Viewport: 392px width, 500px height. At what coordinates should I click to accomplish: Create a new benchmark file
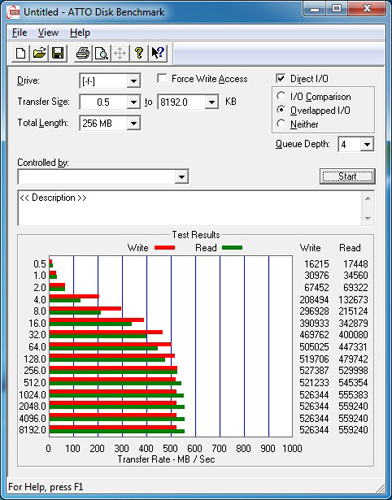(x=20, y=53)
